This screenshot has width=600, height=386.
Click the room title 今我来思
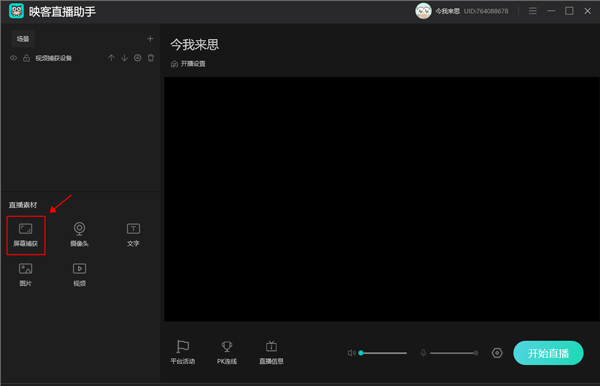(195, 44)
